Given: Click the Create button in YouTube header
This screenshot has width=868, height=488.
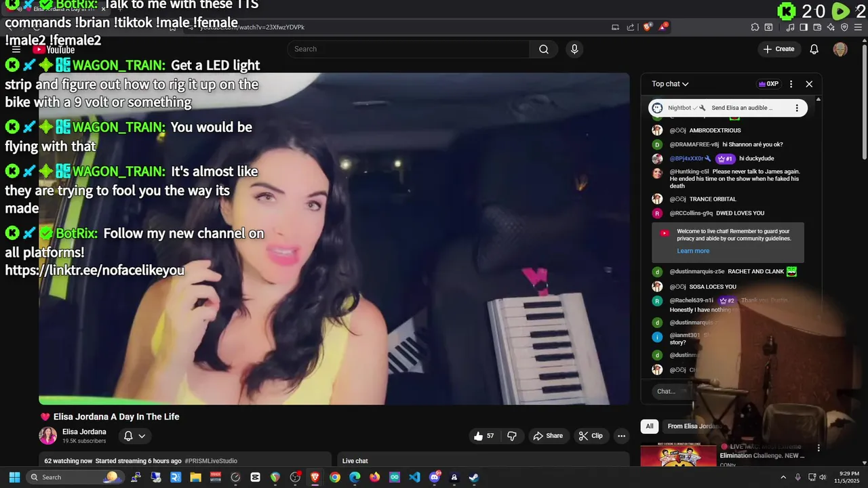Looking at the screenshot, I should pyautogui.click(x=778, y=49).
